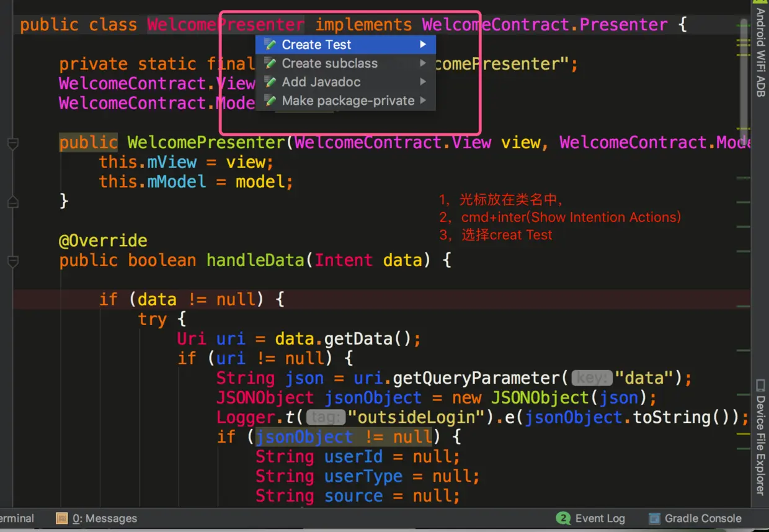Image resolution: width=769 pixels, height=532 pixels.
Task: Choose Create Test from the intention menu
Action: point(345,45)
